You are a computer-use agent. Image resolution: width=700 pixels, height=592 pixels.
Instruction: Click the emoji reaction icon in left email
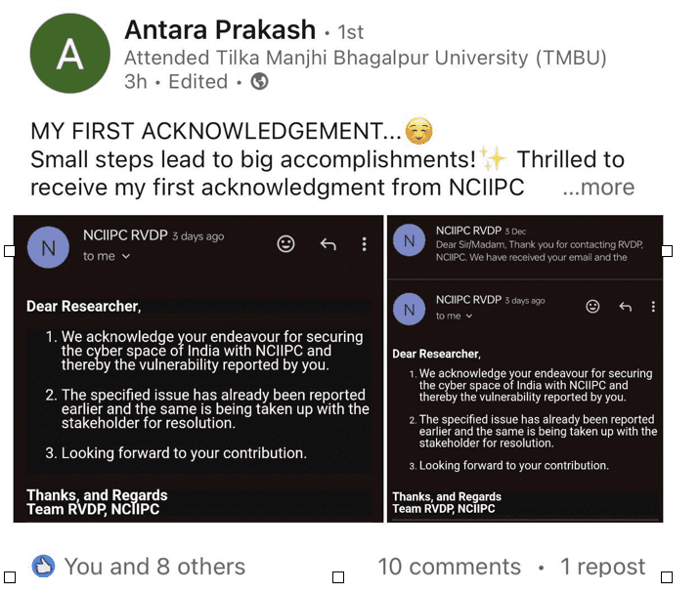[x=285, y=243]
